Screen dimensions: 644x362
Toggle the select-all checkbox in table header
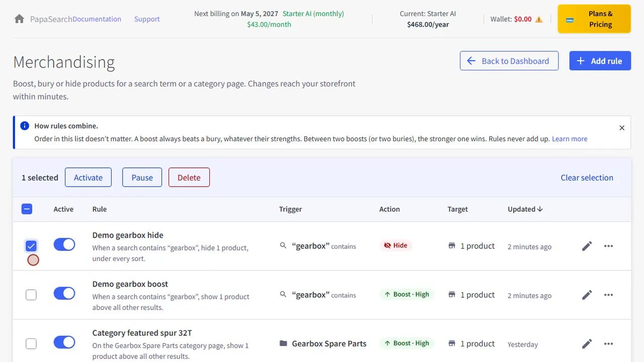point(27,209)
